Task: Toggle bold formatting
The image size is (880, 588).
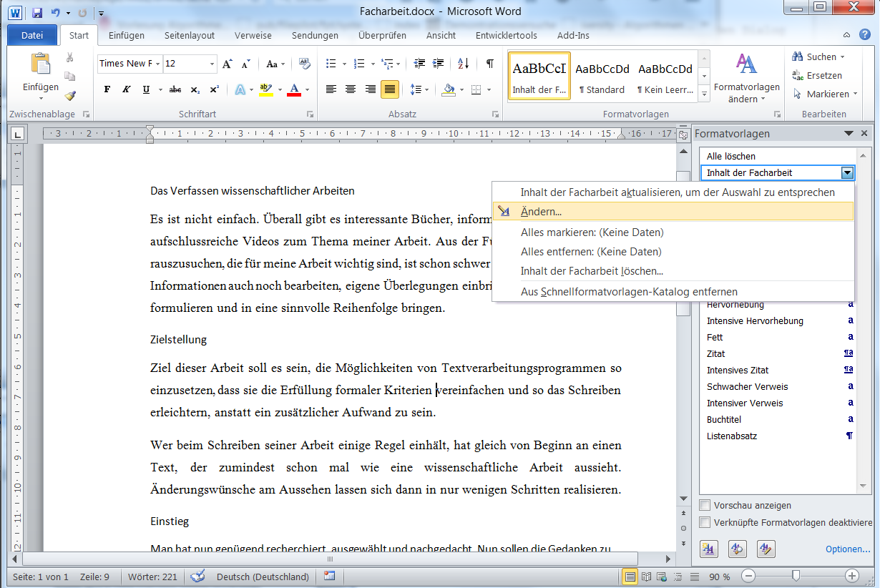Action: [107, 89]
